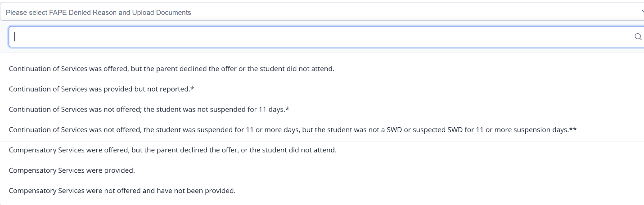This screenshot has height=205, width=644.
Task: Select 'Compensatory Services were provided.'
Action: tap(72, 170)
